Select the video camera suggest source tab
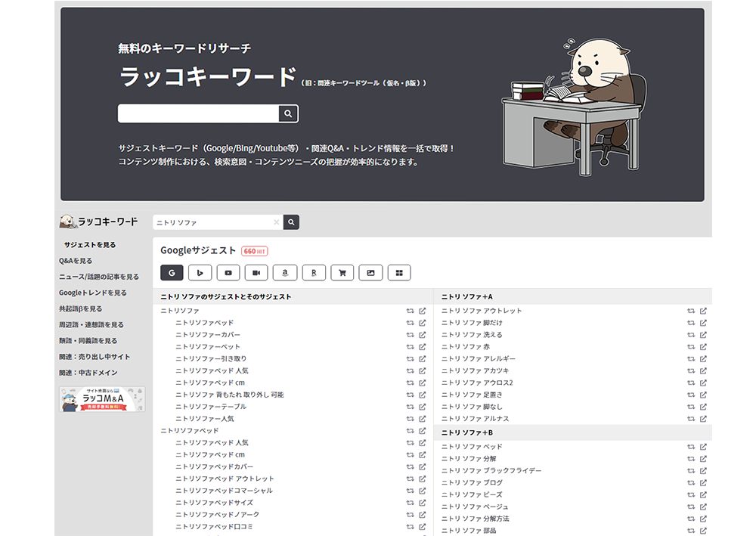This screenshot has width=756, height=536. pos(256,273)
